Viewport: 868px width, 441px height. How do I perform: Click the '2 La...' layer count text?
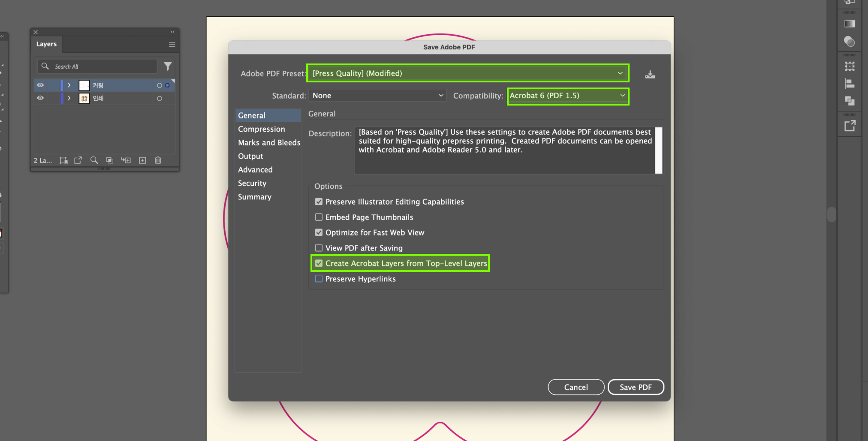(x=43, y=160)
